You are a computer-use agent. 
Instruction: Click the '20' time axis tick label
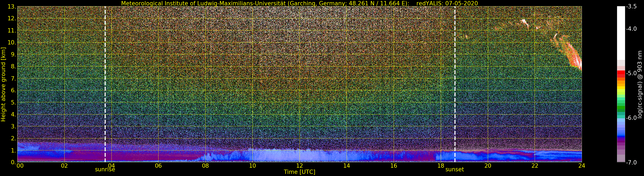(x=488, y=166)
